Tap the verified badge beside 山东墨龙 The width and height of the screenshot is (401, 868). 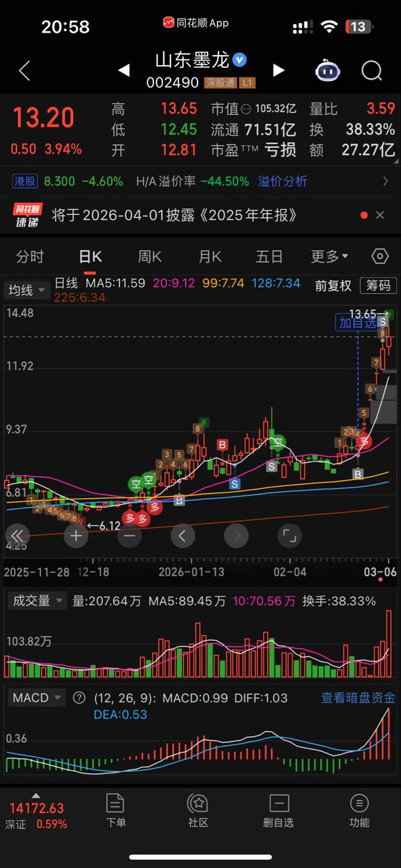[240, 59]
